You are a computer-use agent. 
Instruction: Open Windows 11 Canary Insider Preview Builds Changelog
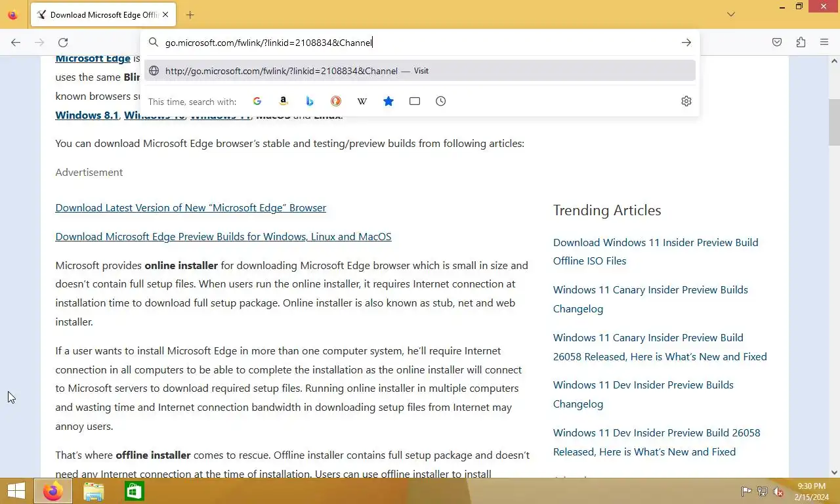pos(650,299)
